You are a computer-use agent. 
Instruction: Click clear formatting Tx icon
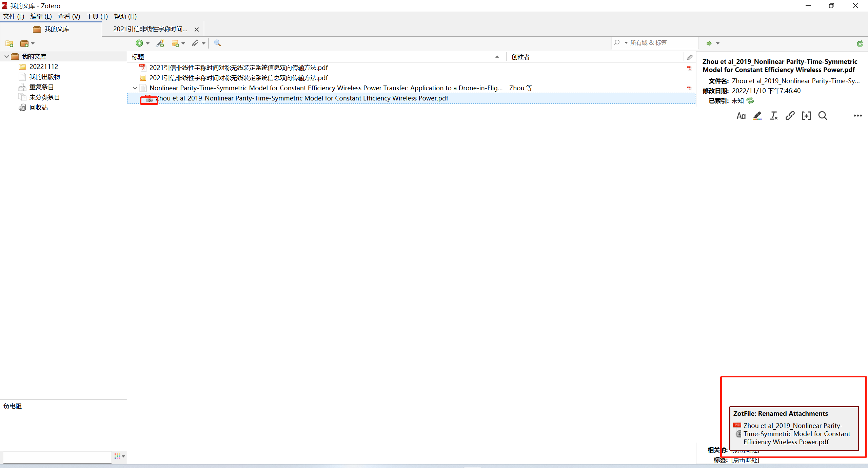pos(773,116)
